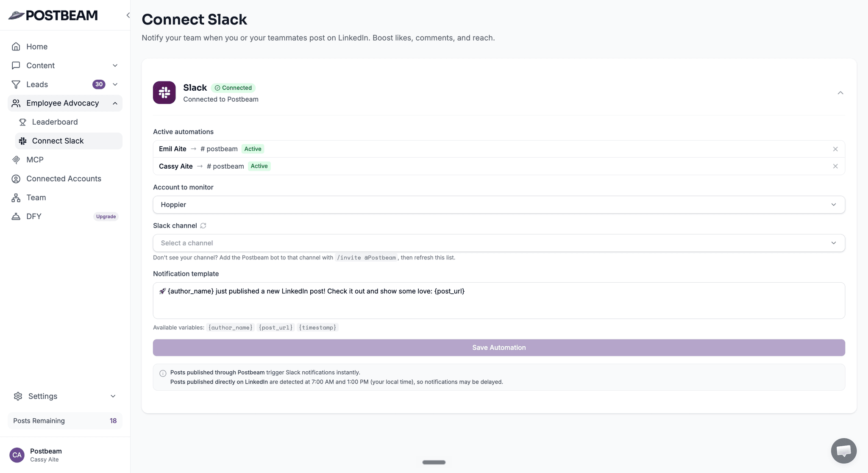Open the MCP page
The image size is (868, 473).
pyautogui.click(x=65, y=160)
